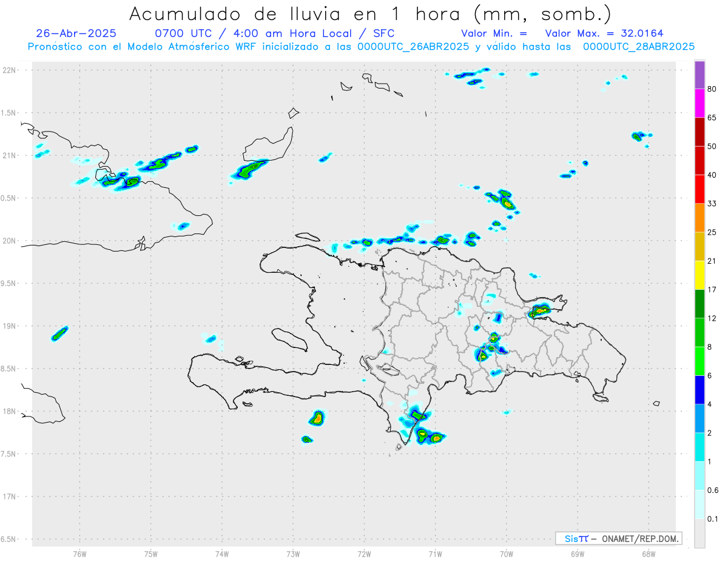This screenshot has height=562, width=728.
Task: Click the '0000UTC_28ABR2025' valid-until time
Action: (638, 47)
